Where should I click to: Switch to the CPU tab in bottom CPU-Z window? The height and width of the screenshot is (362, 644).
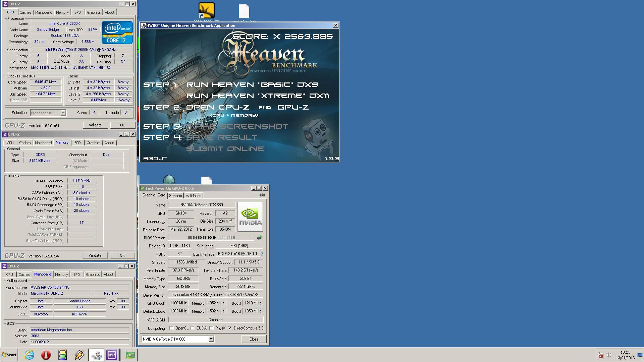tap(9, 275)
